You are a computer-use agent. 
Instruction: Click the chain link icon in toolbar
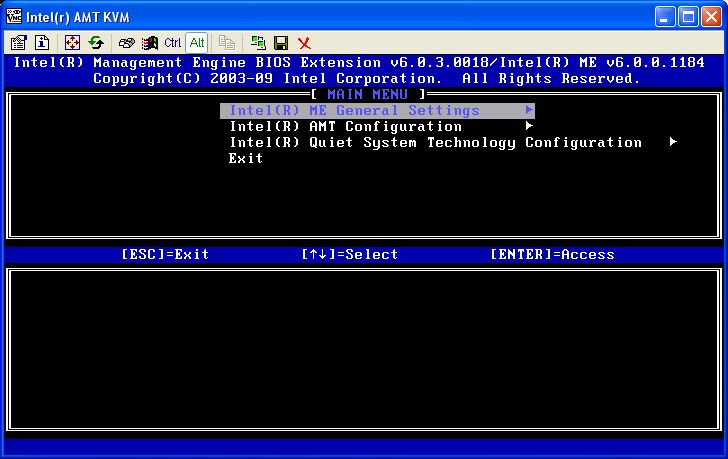(x=126, y=42)
